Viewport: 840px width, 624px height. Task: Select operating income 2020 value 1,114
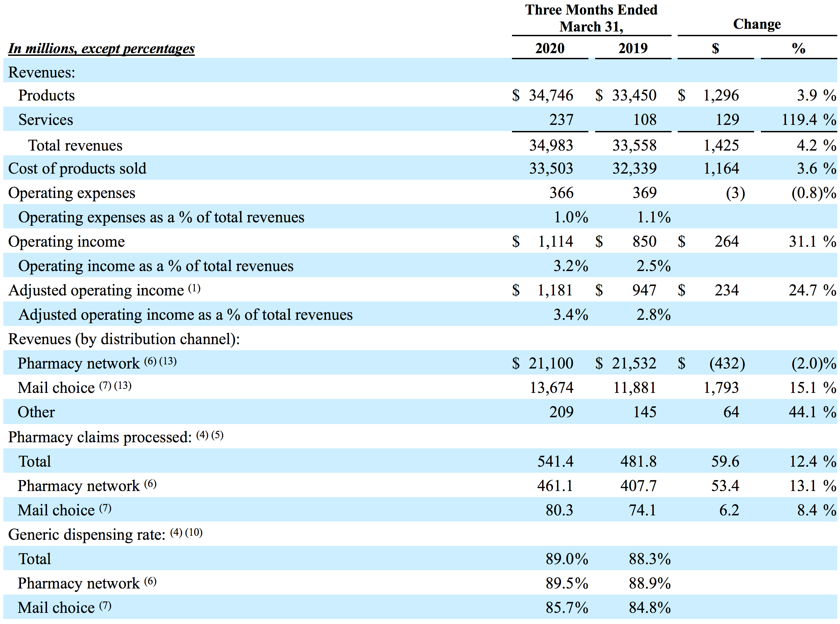pos(555,241)
